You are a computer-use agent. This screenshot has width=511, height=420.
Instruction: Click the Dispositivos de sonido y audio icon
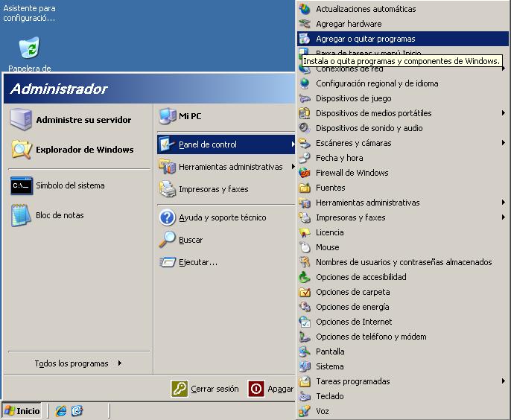pos(305,128)
